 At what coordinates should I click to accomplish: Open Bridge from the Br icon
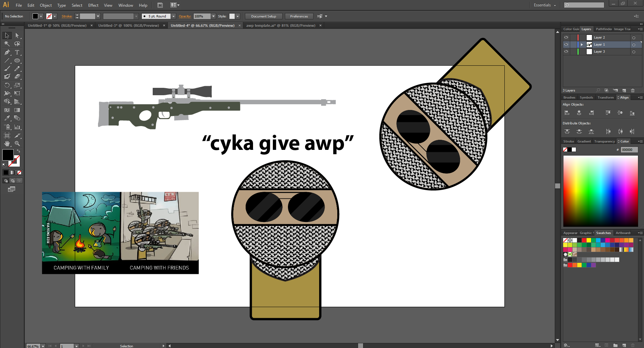(160, 5)
